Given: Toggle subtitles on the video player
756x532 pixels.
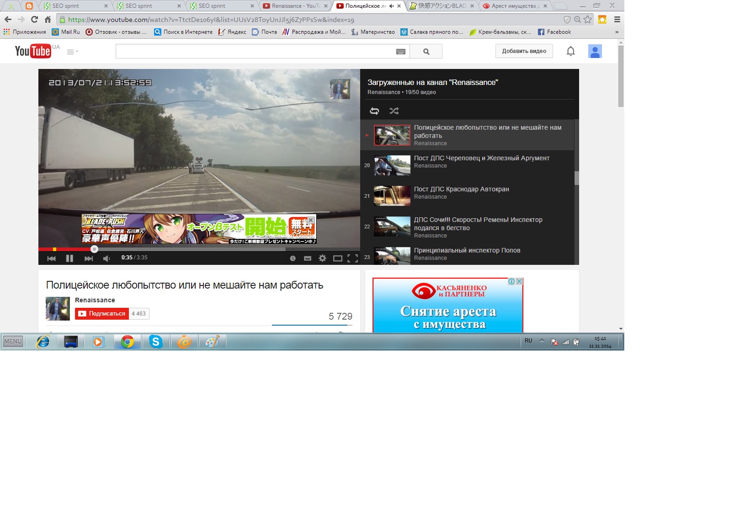Looking at the screenshot, I should click(x=308, y=258).
